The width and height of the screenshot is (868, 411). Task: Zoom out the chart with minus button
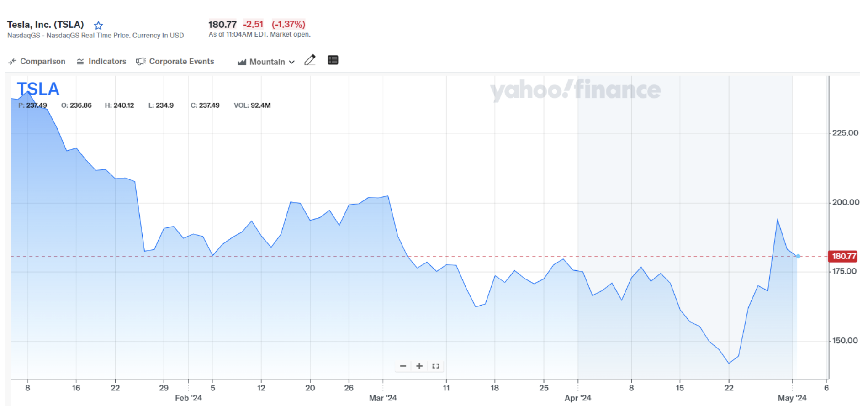coord(403,366)
